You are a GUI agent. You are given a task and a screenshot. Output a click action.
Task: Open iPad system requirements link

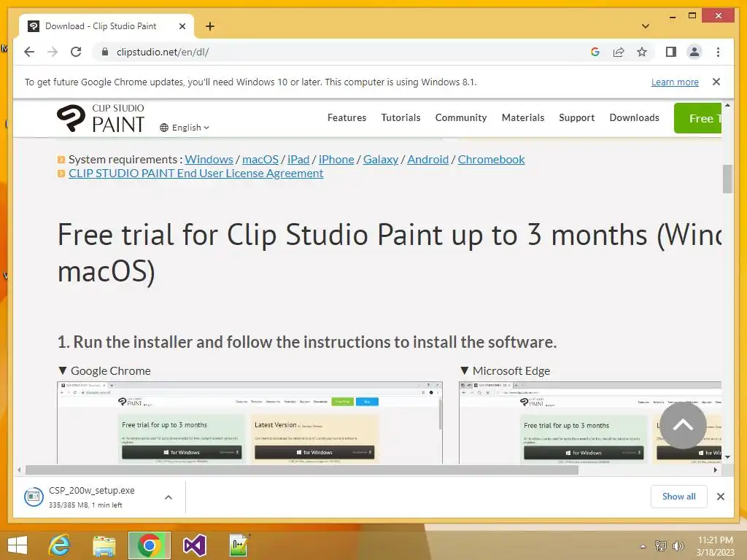click(x=298, y=160)
